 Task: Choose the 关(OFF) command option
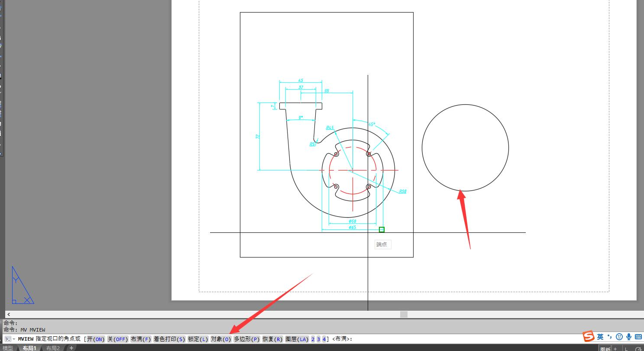pyautogui.click(x=118, y=339)
